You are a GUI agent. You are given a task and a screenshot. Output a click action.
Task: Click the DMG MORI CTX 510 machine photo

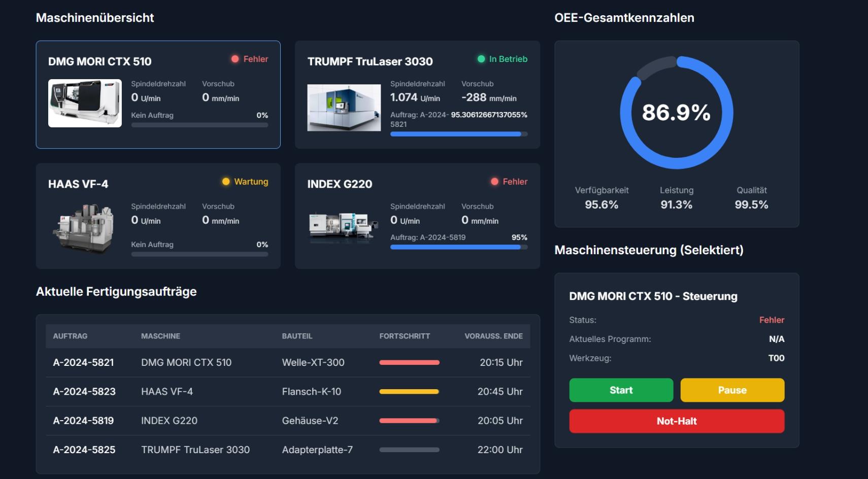click(84, 103)
